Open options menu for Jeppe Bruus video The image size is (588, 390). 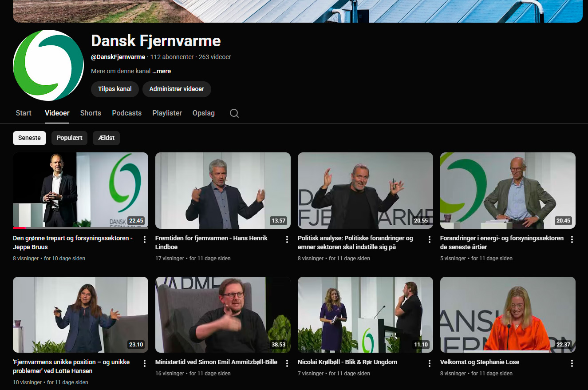[x=145, y=239]
